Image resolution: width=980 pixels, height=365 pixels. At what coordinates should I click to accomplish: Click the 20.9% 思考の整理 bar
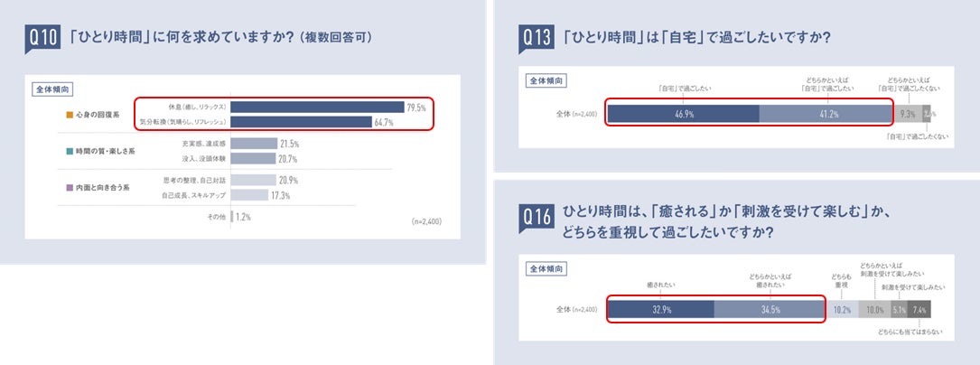(253, 180)
